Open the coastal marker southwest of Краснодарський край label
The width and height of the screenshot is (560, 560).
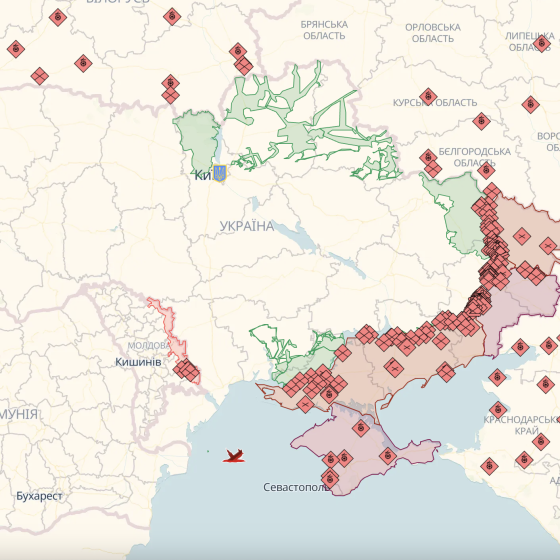tap(489, 466)
